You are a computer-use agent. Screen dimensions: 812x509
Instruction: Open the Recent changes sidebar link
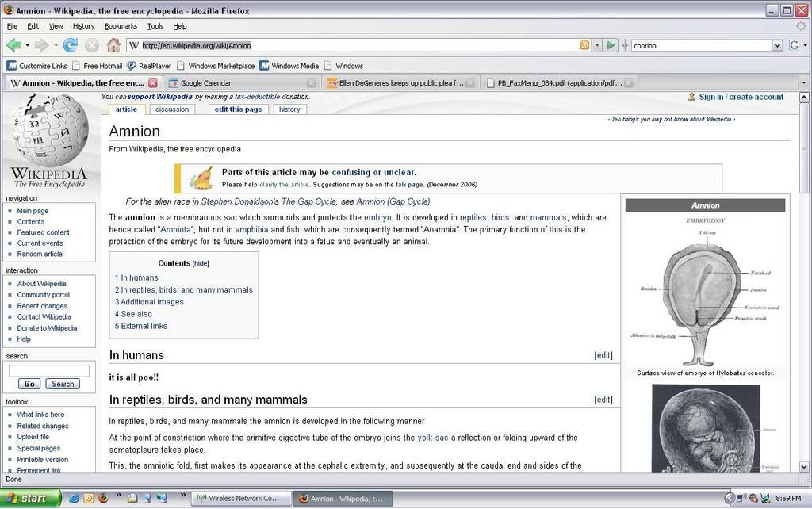(x=42, y=306)
